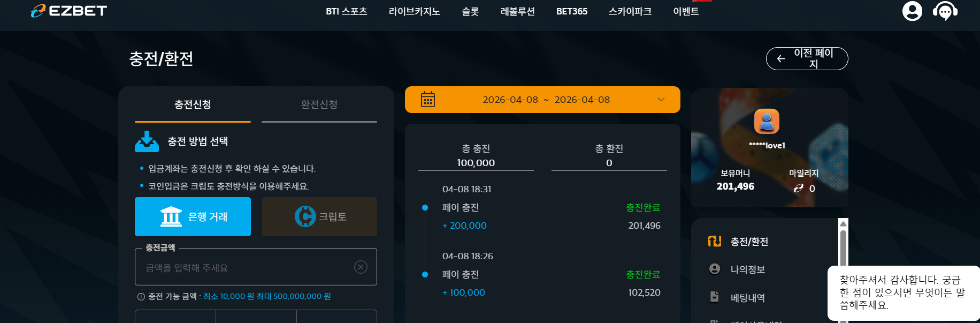Click the orange user avatar icon

[x=767, y=122]
